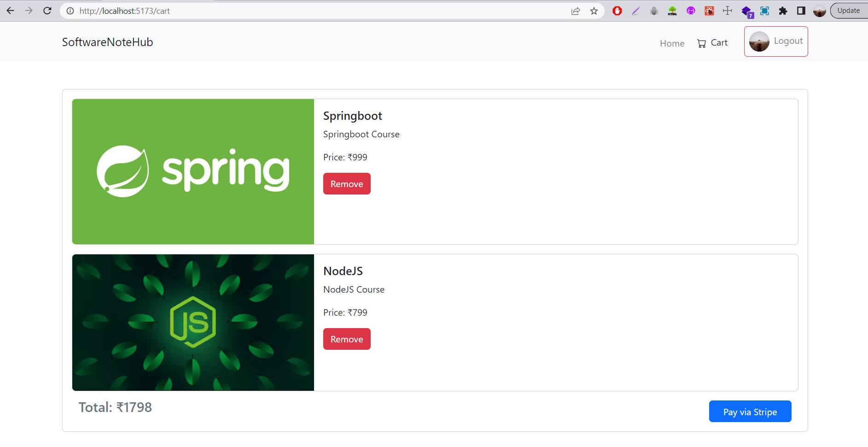The image size is (868, 447).
Task: Open the Home nav link
Action: (x=672, y=43)
